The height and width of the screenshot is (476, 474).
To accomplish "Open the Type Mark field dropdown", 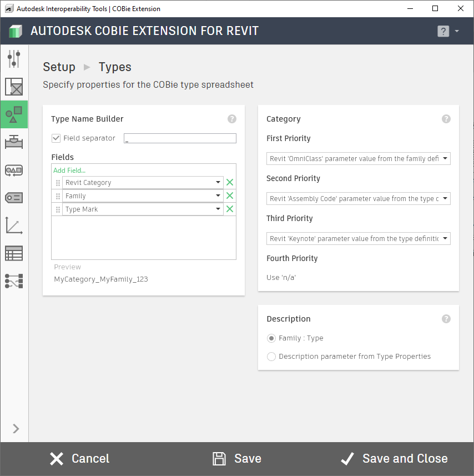I will click(219, 209).
